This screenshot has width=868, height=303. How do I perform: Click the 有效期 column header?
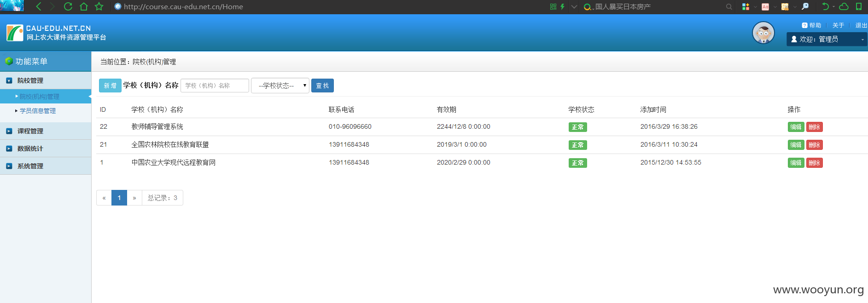tap(447, 109)
